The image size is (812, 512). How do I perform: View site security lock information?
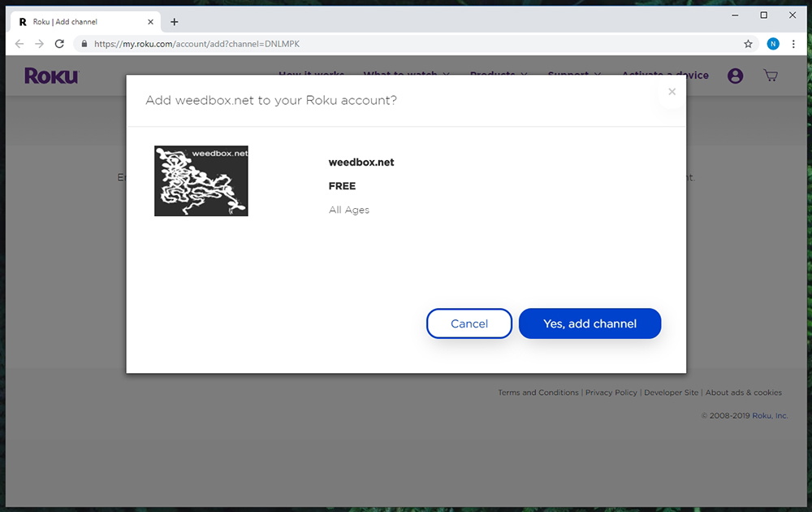tap(84, 44)
